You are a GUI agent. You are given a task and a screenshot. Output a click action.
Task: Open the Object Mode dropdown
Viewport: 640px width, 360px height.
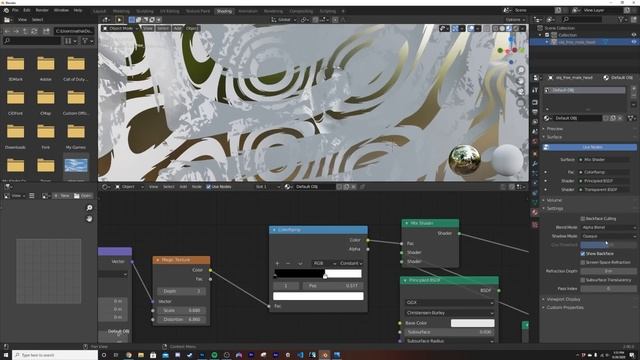[x=120, y=28]
